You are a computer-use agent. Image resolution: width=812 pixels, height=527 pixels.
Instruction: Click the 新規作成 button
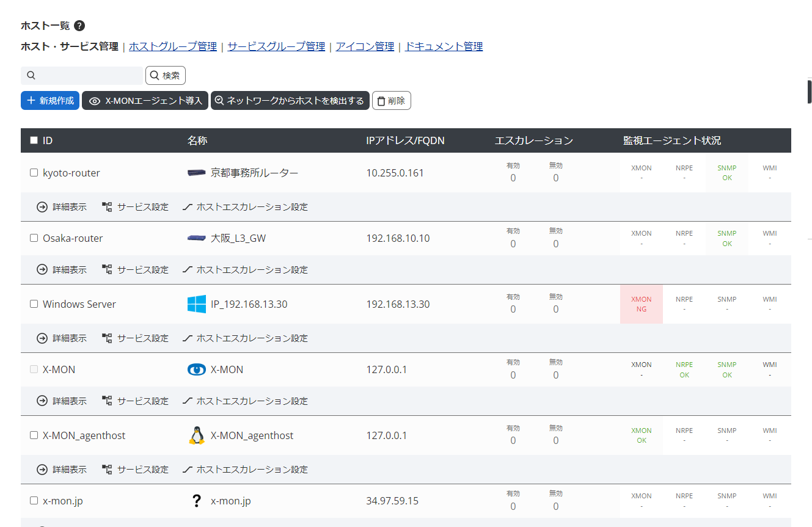pos(50,101)
